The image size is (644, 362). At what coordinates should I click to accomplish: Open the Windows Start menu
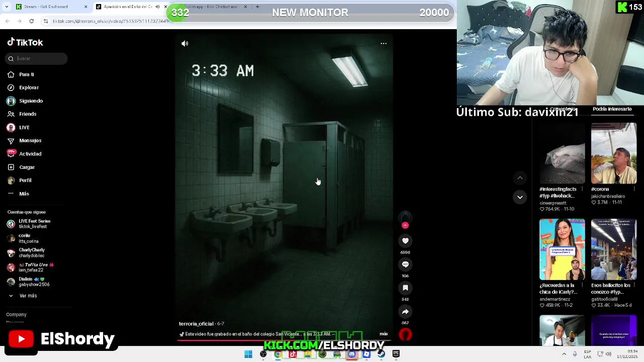pos(248,354)
